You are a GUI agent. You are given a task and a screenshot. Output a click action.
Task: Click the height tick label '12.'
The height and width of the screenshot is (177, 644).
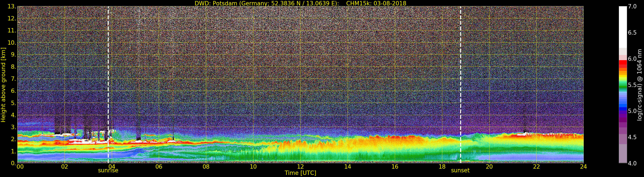[12, 18]
